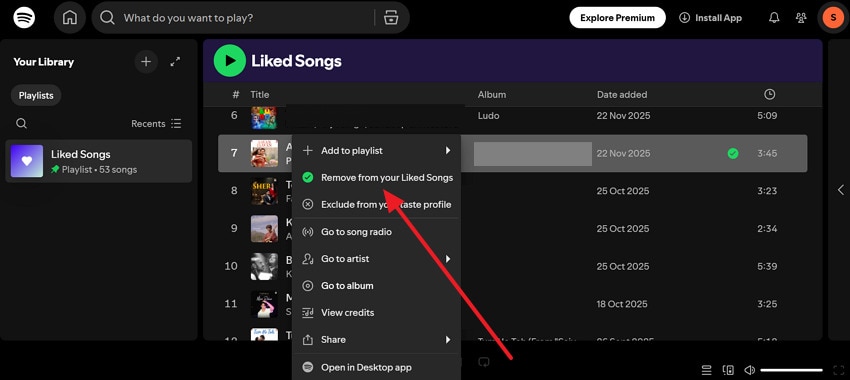850x380 pixels.
Task: Adjust the volume slider
Action: tap(791, 370)
